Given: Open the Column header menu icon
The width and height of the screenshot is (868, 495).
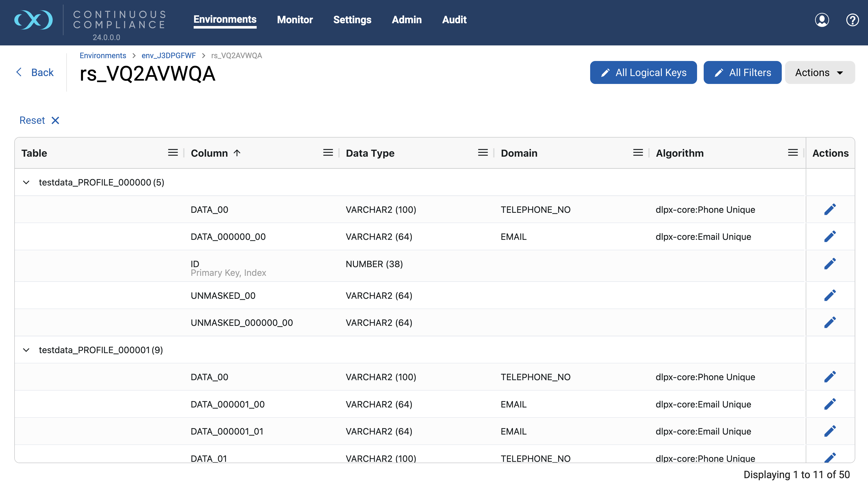Looking at the screenshot, I should 328,153.
